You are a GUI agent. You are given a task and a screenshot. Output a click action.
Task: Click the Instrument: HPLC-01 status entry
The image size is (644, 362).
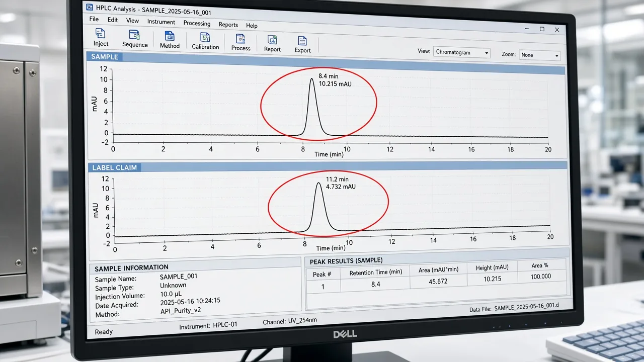coord(208,325)
